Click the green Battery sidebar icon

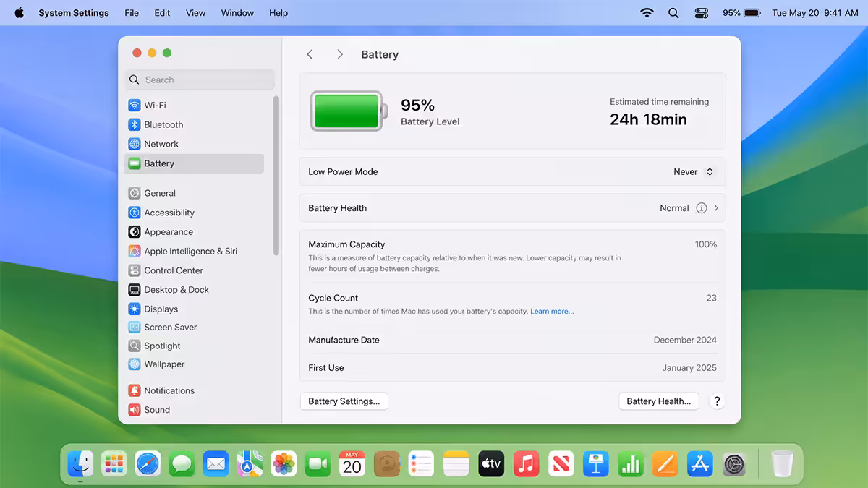point(135,163)
